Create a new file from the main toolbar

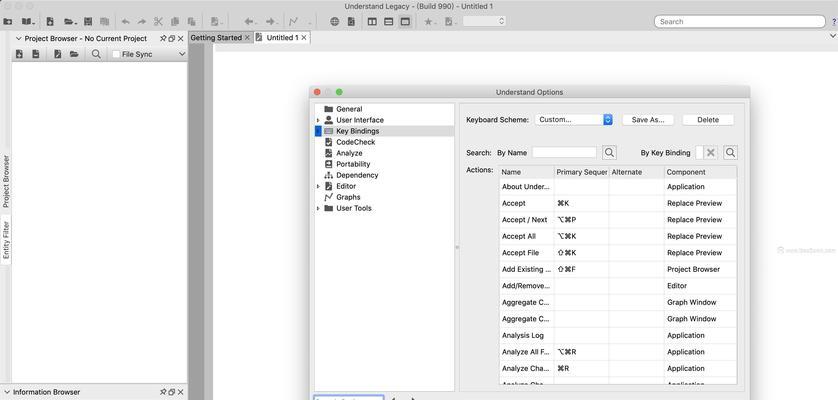coord(50,22)
